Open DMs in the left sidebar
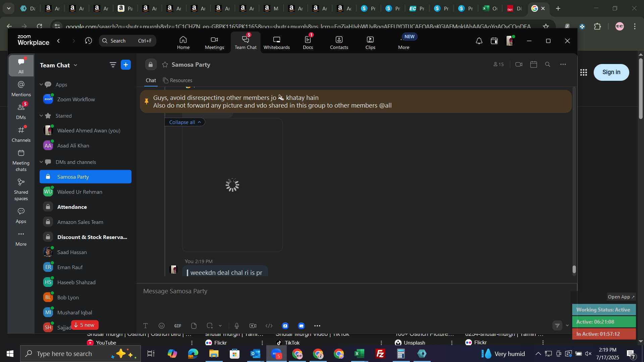This screenshot has height=362, width=644. click(21, 112)
